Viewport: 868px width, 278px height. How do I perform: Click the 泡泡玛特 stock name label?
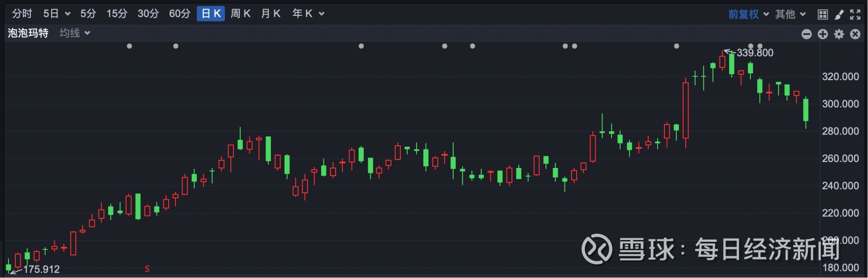[28, 33]
